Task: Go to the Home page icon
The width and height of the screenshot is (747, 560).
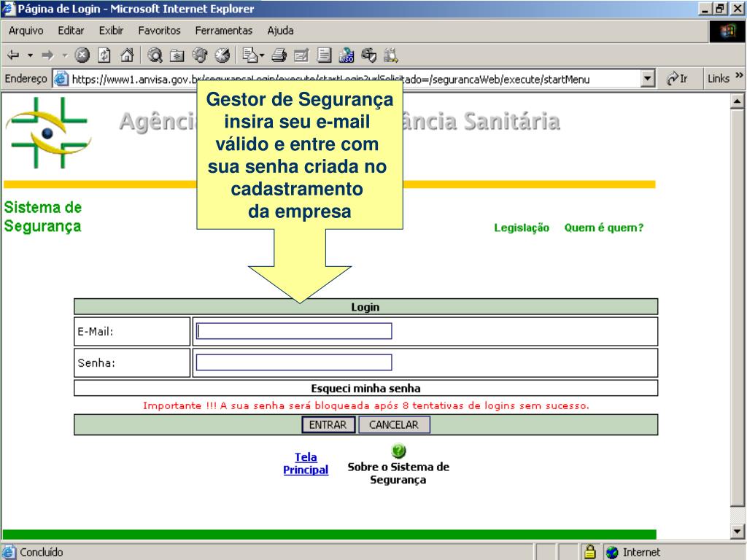Action: [x=127, y=55]
